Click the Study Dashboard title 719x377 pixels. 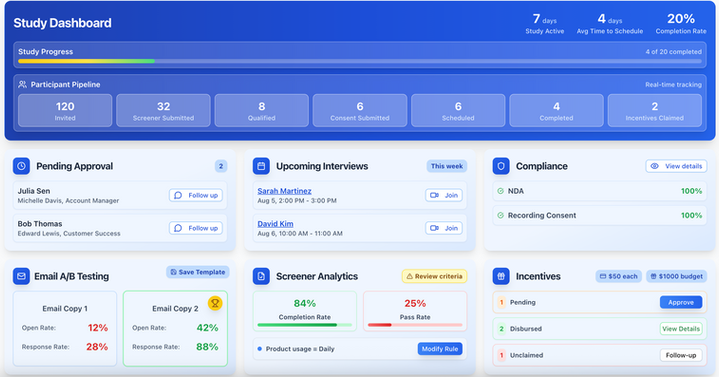[62, 23]
